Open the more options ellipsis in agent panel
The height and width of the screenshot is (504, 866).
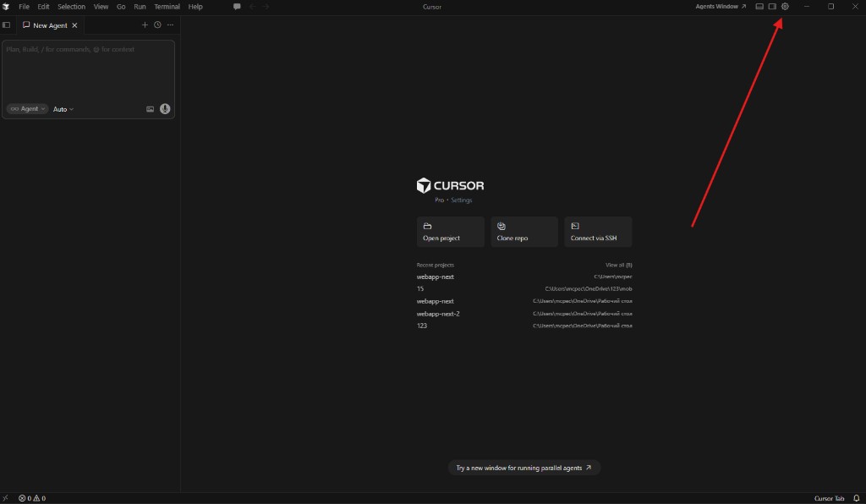(x=170, y=25)
